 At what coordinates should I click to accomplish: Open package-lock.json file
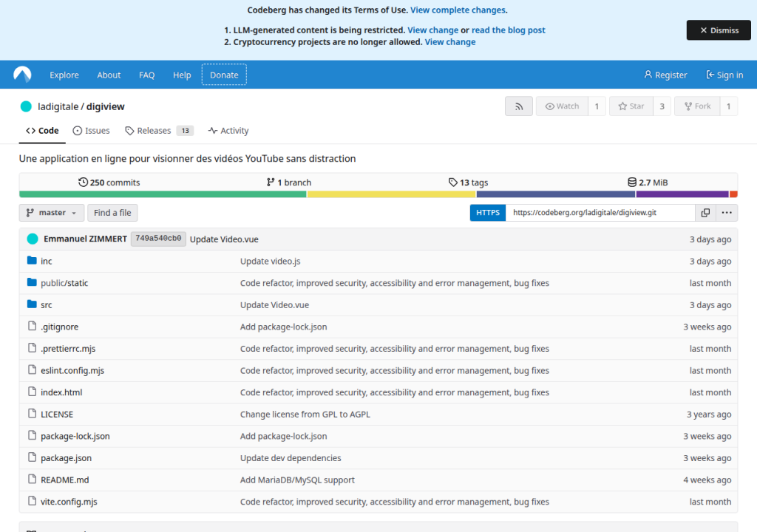click(x=75, y=436)
